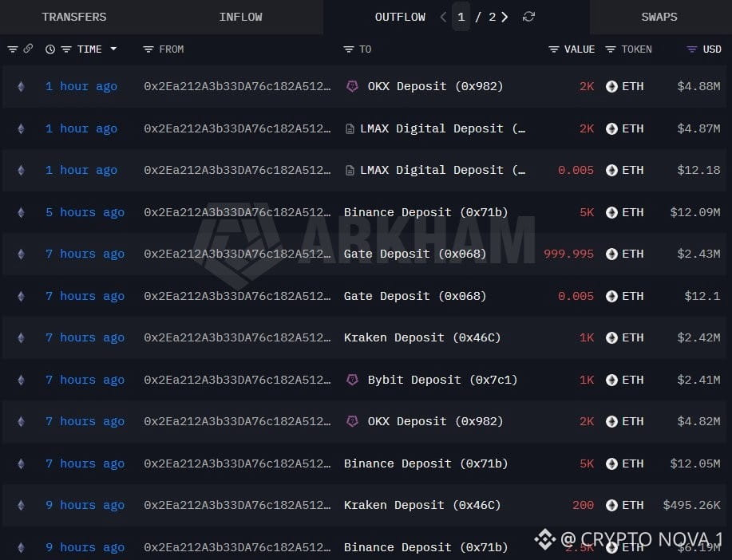Filter by VALUE column
The height and width of the screenshot is (560, 732).
554,49
